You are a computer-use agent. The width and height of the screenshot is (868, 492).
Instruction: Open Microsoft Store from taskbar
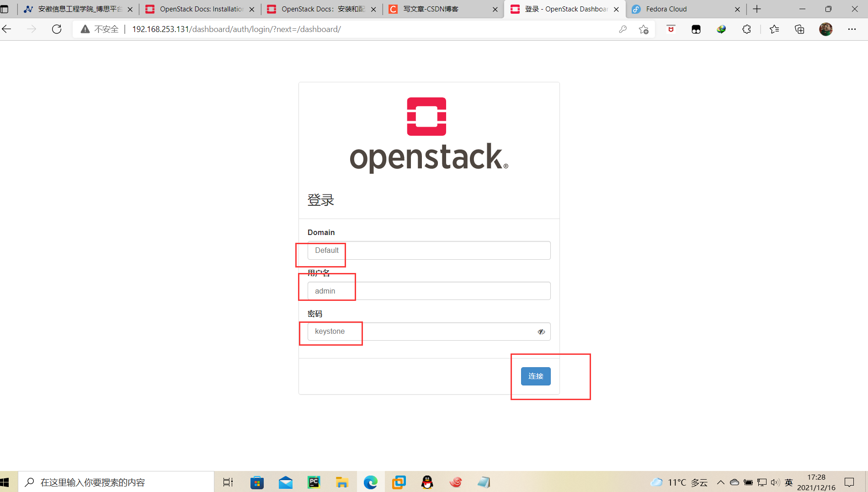point(257,482)
